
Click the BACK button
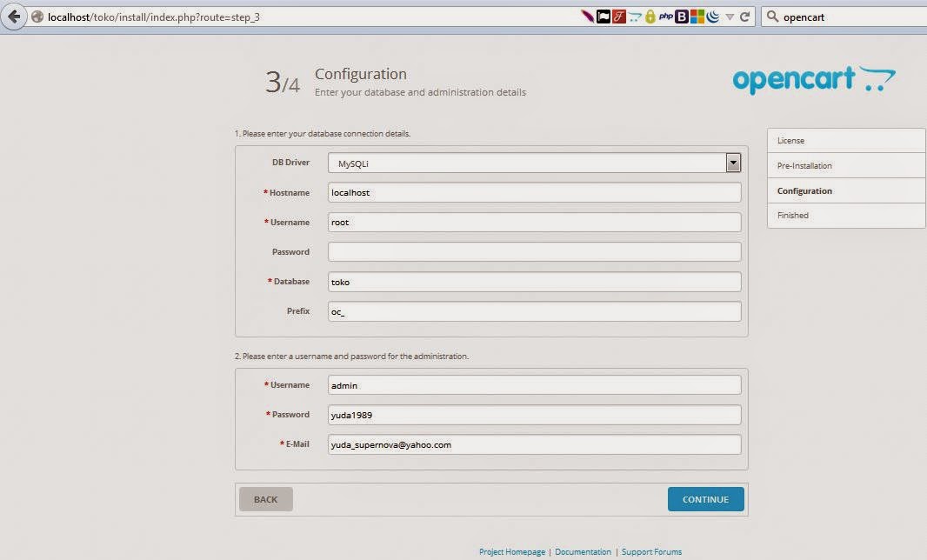pos(266,499)
